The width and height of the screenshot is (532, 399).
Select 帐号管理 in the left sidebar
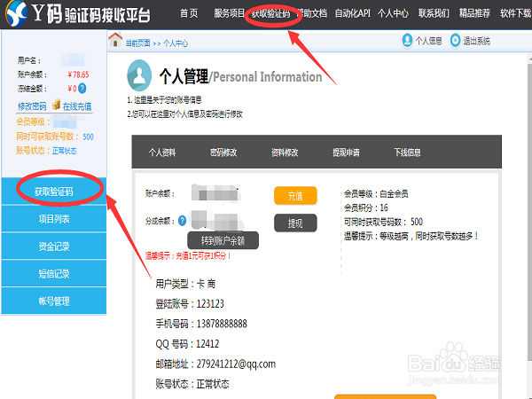[54, 301]
